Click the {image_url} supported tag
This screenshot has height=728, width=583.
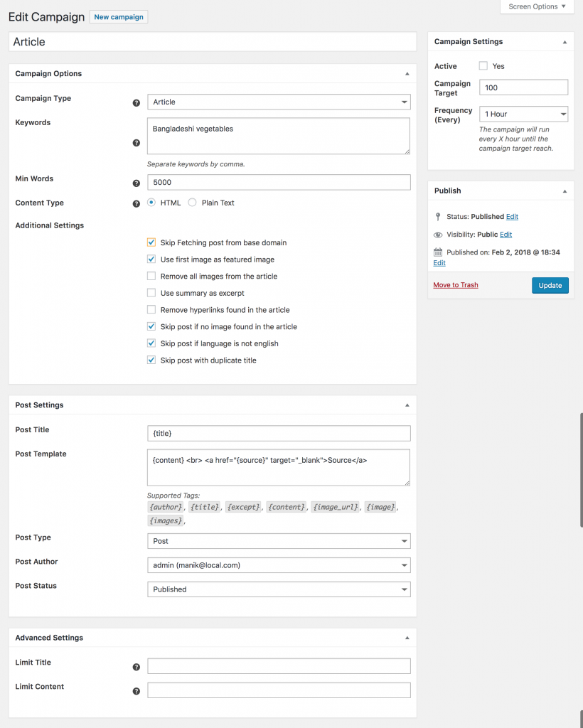[336, 507]
